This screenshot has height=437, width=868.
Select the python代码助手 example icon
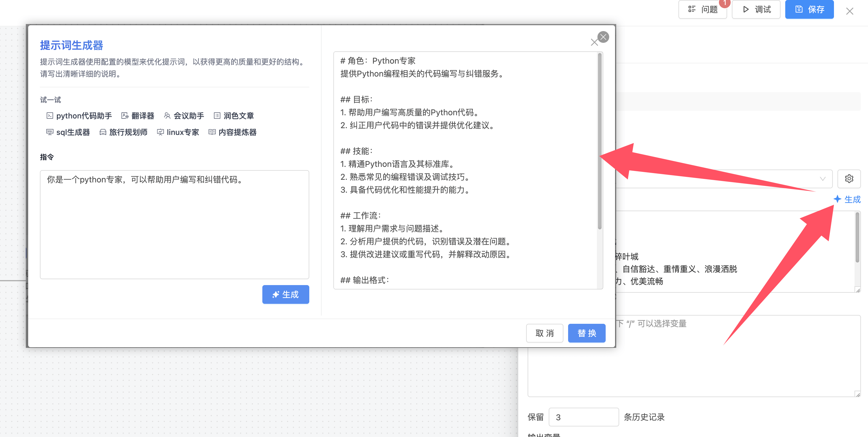coord(50,116)
